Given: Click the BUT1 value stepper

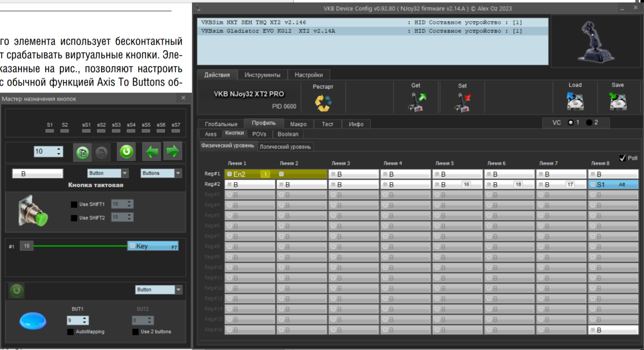Looking at the screenshot, I should click(x=77, y=320).
